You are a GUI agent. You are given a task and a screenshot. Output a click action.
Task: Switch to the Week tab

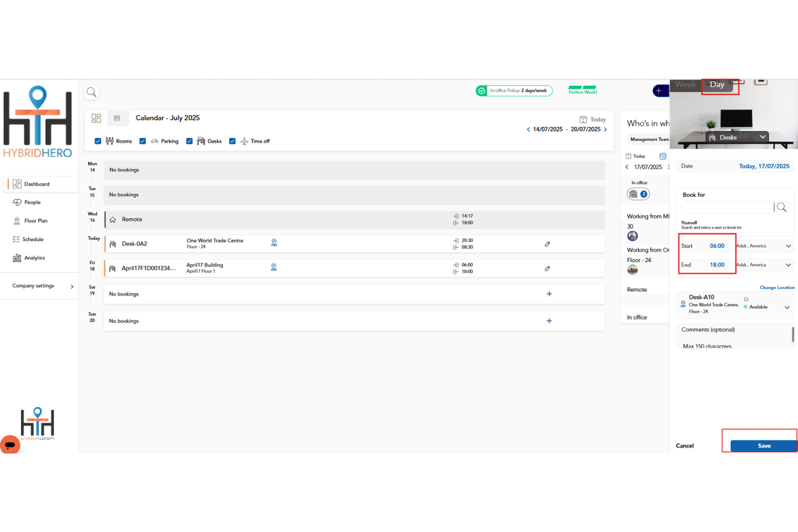click(x=685, y=84)
